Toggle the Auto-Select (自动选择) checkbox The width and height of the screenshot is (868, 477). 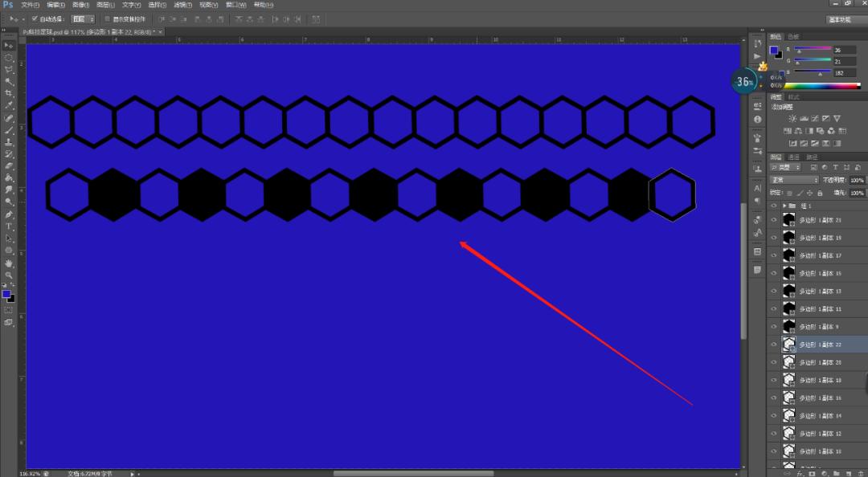[x=35, y=18]
